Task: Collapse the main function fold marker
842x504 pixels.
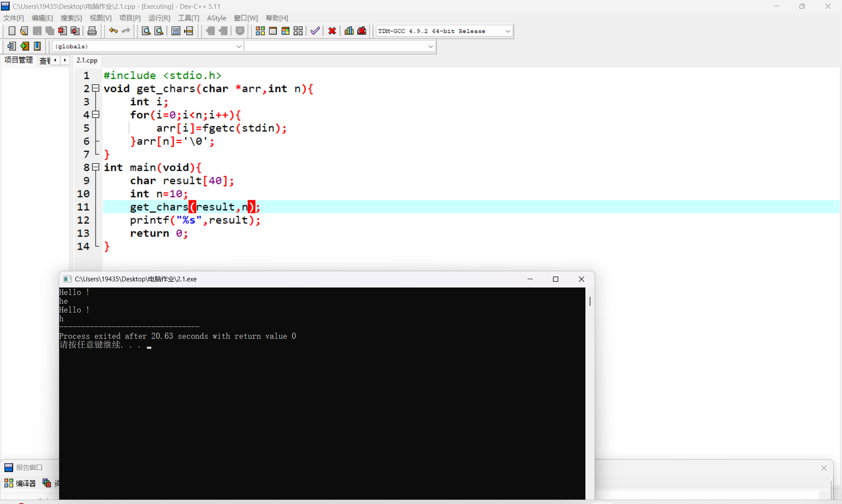Action: (96, 167)
